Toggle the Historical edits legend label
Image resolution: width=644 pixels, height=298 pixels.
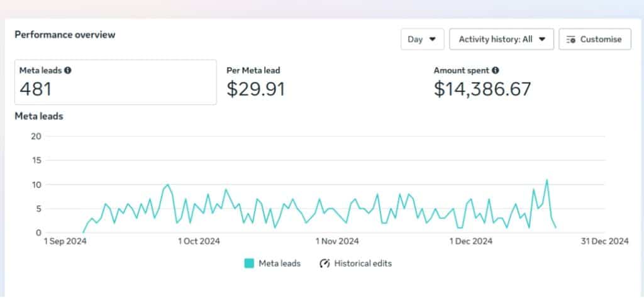(x=363, y=263)
